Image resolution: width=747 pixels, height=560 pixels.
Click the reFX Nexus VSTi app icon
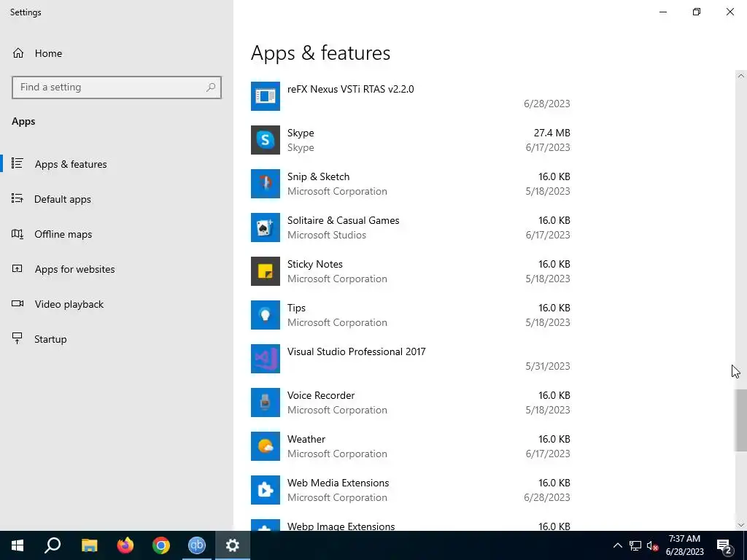tap(266, 96)
